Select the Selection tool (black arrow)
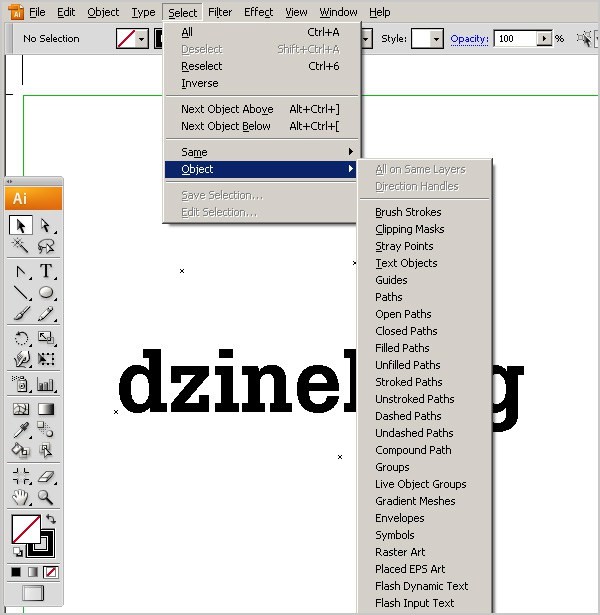The image size is (600, 615). 20,226
